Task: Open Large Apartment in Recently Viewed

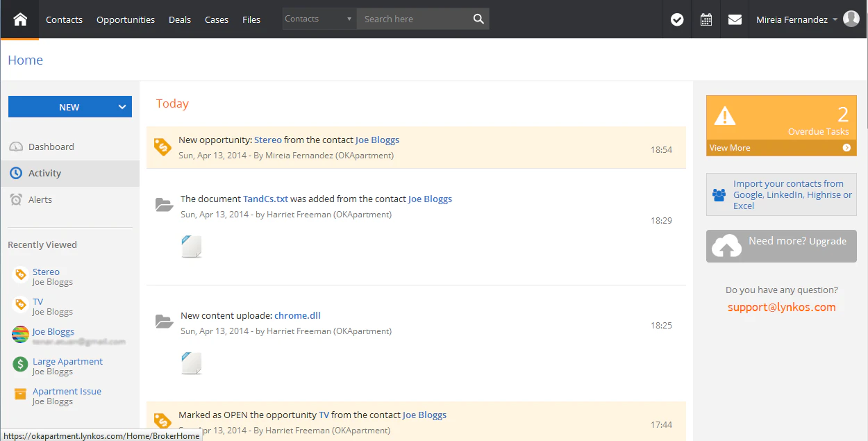Action: coord(67,361)
